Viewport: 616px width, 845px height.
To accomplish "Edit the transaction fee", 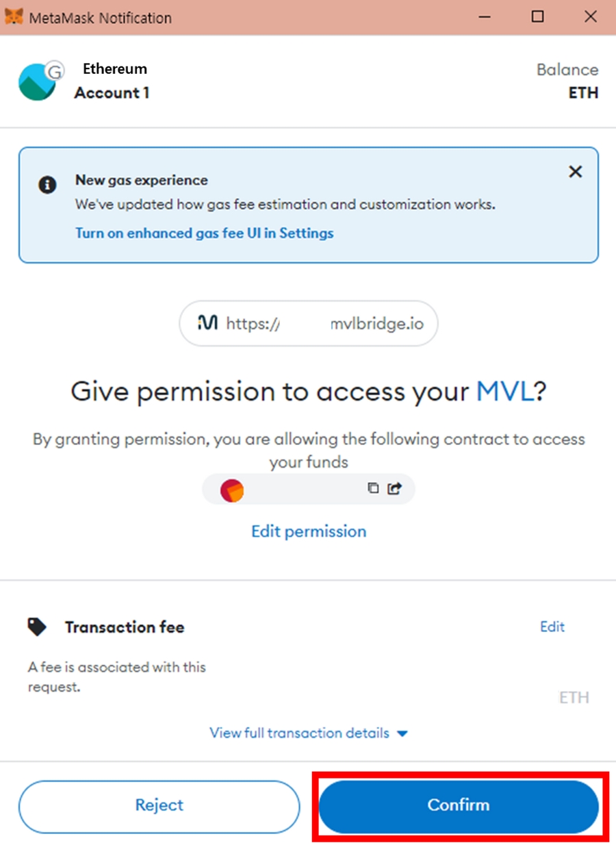I will coord(552,627).
